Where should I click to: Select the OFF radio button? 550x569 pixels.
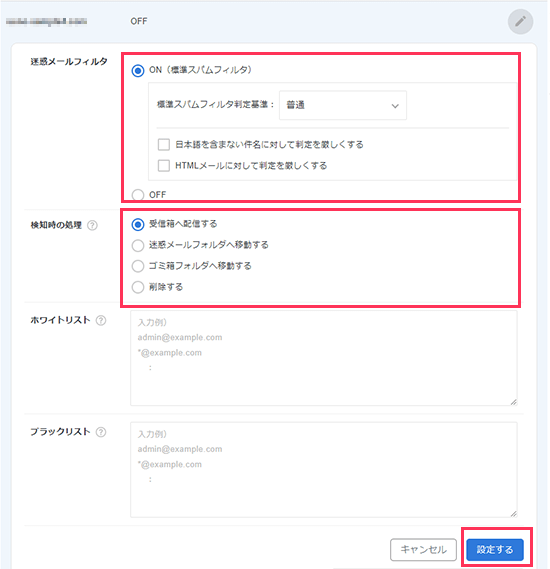[x=138, y=195]
